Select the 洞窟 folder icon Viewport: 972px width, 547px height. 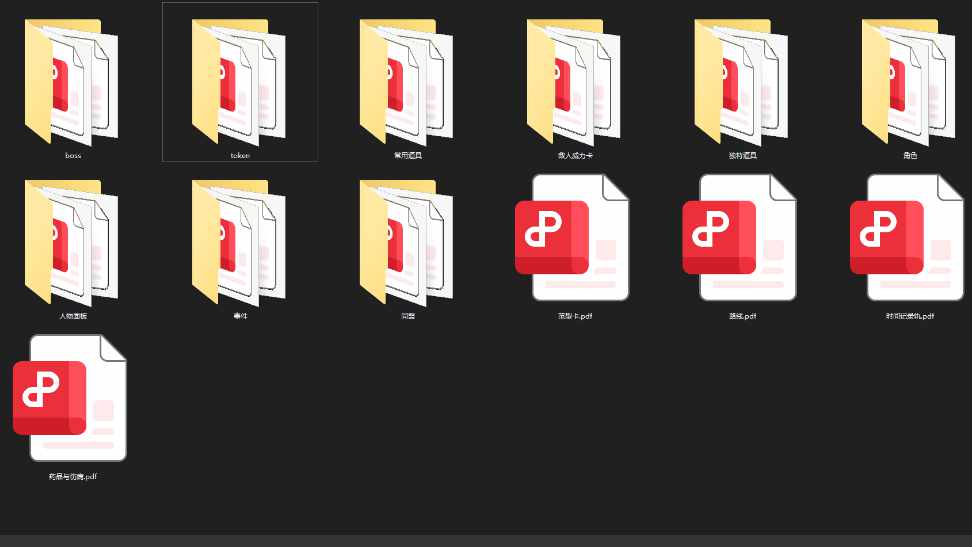click(x=407, y=240)
